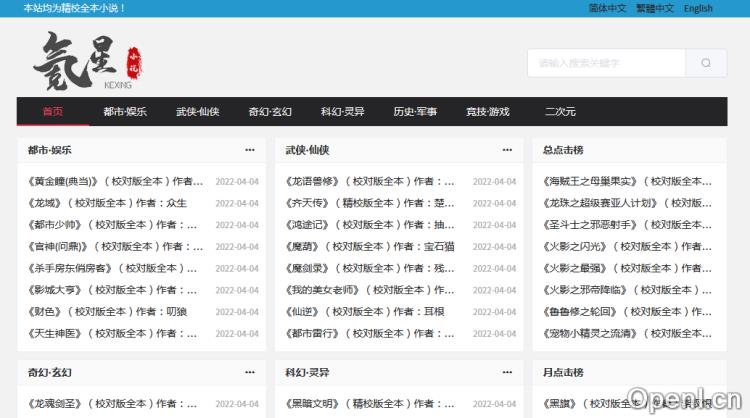Screen dimensions: 750x418
Task: Switch language to English
Action: (698, 8)
